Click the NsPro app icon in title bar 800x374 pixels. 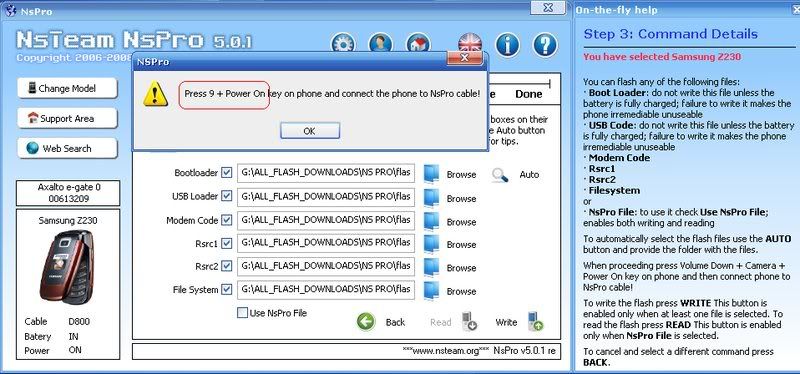[x=10, y=11]
